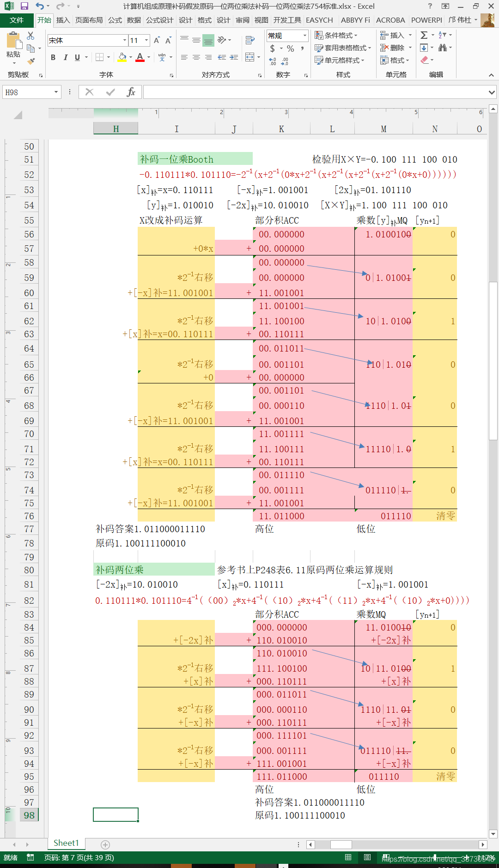Toggle bold formatting
This screenshot has height=868, width=499.
click(x=53, y=58)
